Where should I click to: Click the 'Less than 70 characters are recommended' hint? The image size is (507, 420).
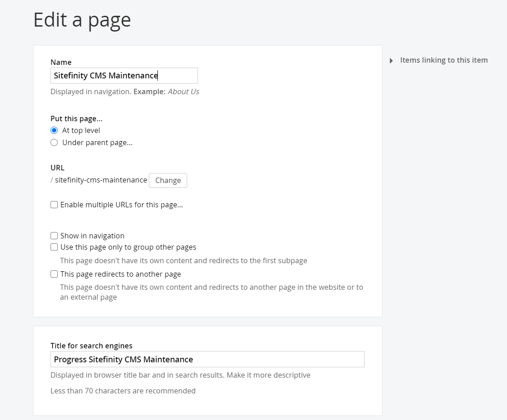pyautogui.click(x=123, y=391)
